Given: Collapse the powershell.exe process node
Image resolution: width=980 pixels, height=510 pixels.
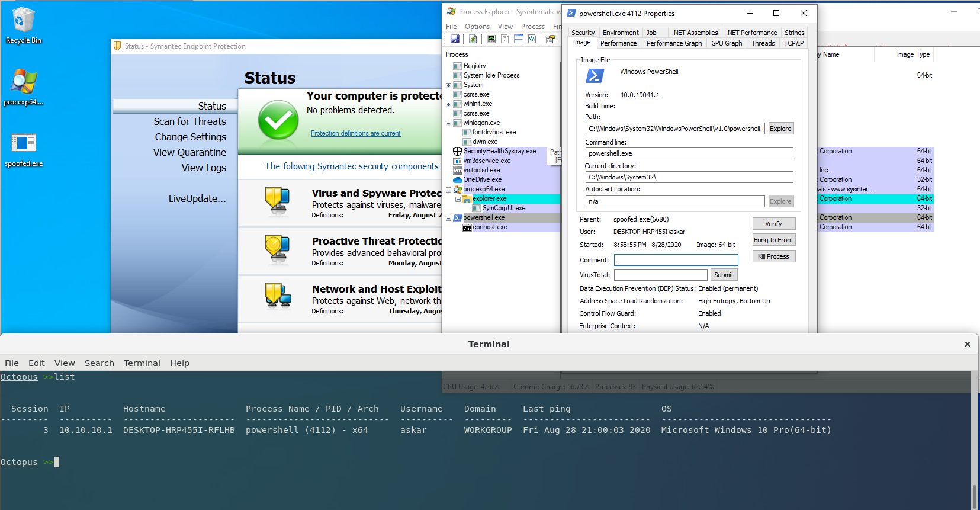Looking at the screenshot, I should [x=448, y=218].
